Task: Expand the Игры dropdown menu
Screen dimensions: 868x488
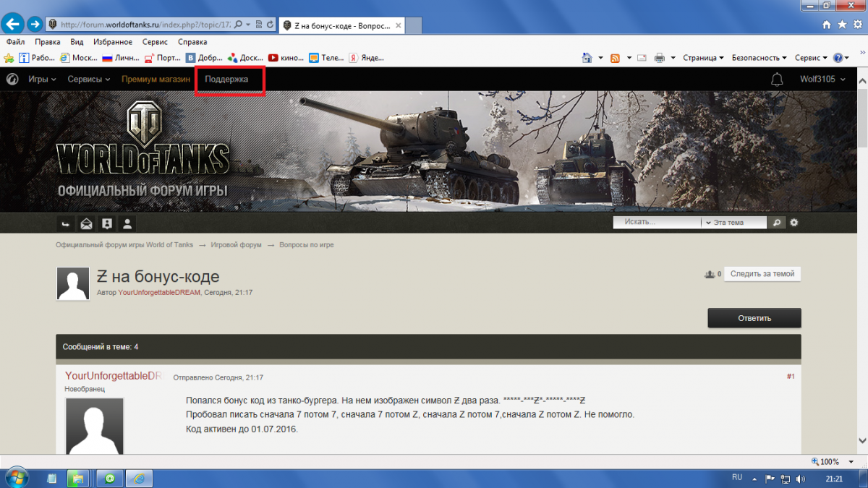Action: point(42,79)
